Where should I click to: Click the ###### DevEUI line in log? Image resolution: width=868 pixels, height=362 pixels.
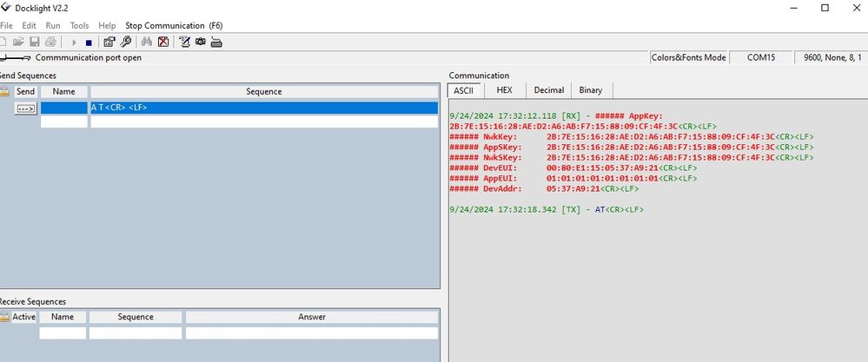(x=573, y=168)
